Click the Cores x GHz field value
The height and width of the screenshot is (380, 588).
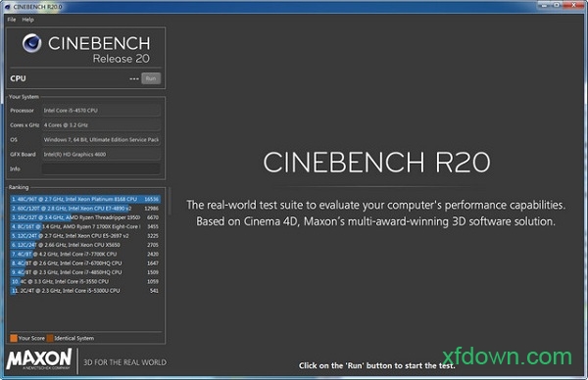[x=101, y=125]
